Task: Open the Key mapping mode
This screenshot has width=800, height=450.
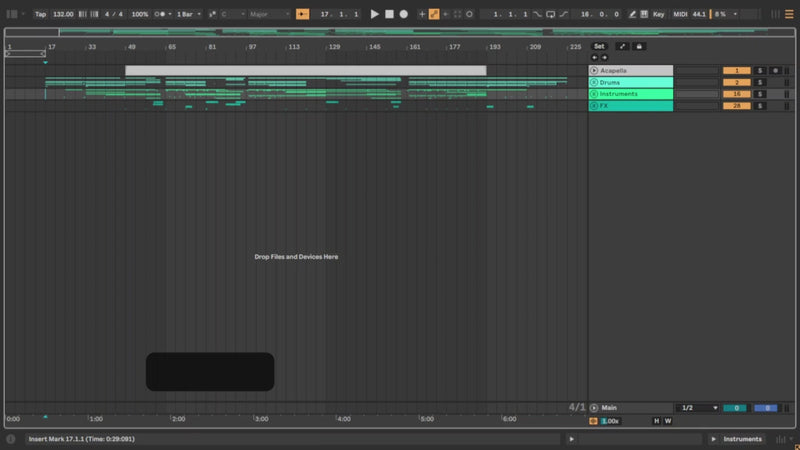Action: pyautogui.click(x=658, y=14)
